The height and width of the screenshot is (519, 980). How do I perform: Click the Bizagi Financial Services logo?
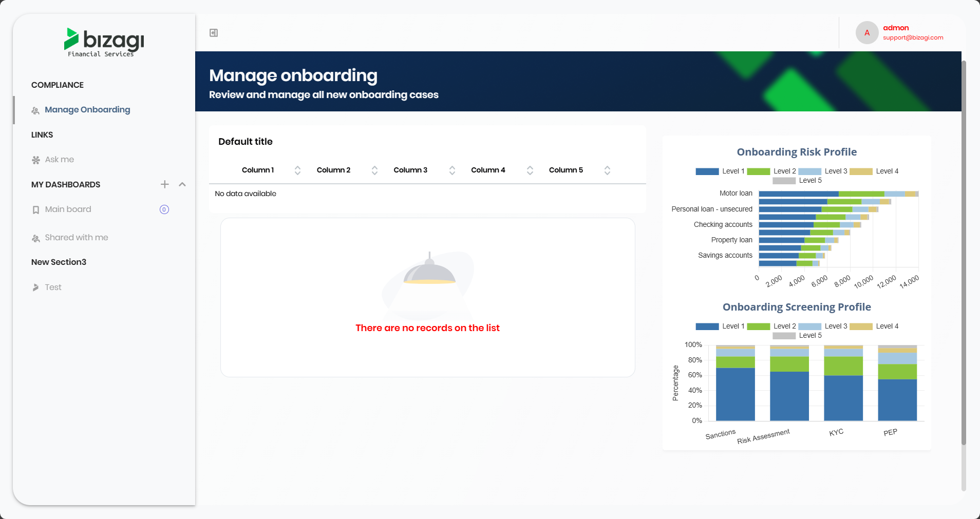pyautogui.click(x=104, y=42)
